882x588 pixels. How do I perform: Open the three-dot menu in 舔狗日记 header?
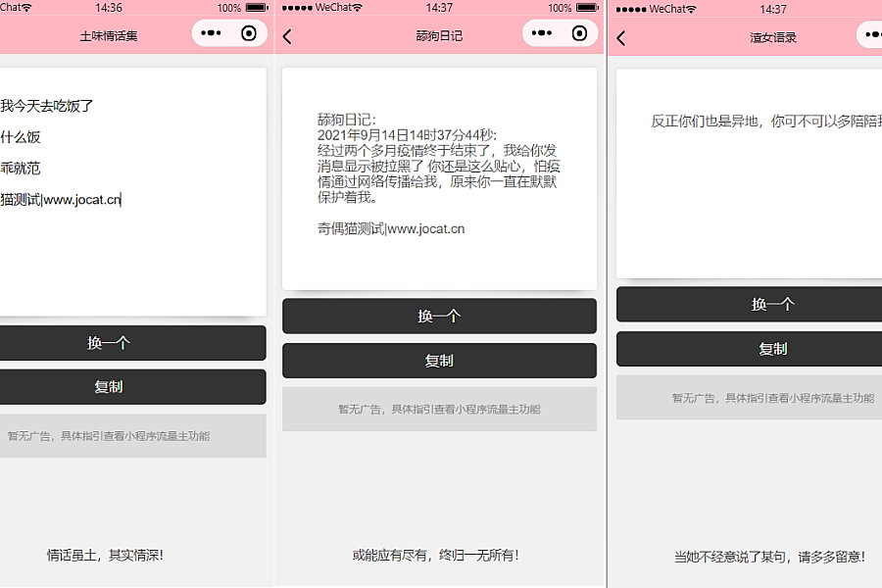(542, 33)
